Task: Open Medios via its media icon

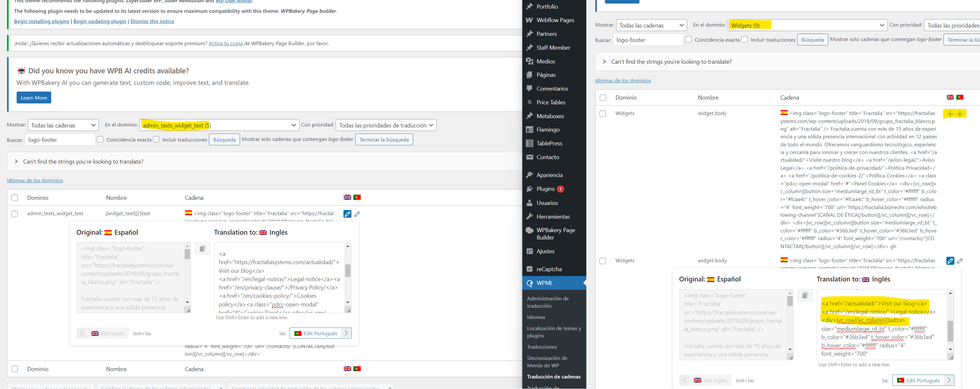Action: [529, 61]
